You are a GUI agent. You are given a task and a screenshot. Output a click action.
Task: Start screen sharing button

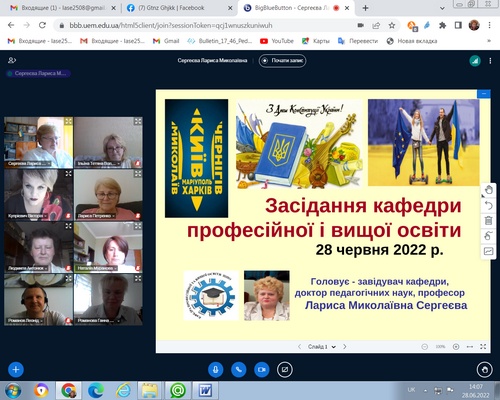coord(285,369)
